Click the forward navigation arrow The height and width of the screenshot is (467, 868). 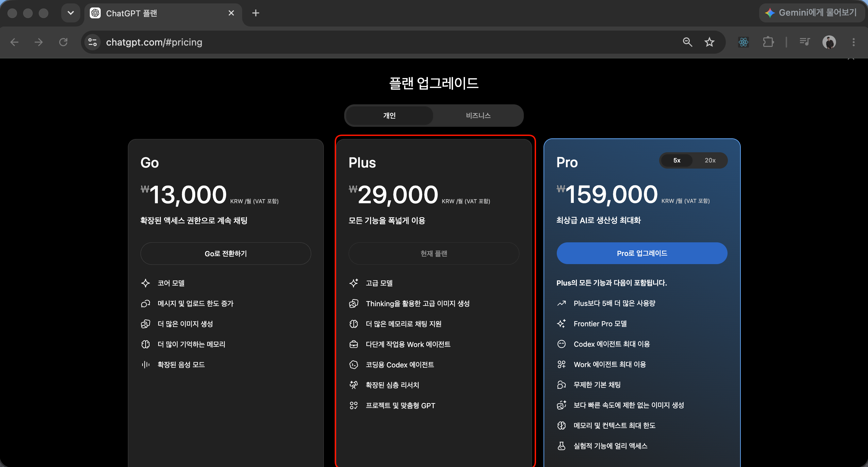(39, 42)
